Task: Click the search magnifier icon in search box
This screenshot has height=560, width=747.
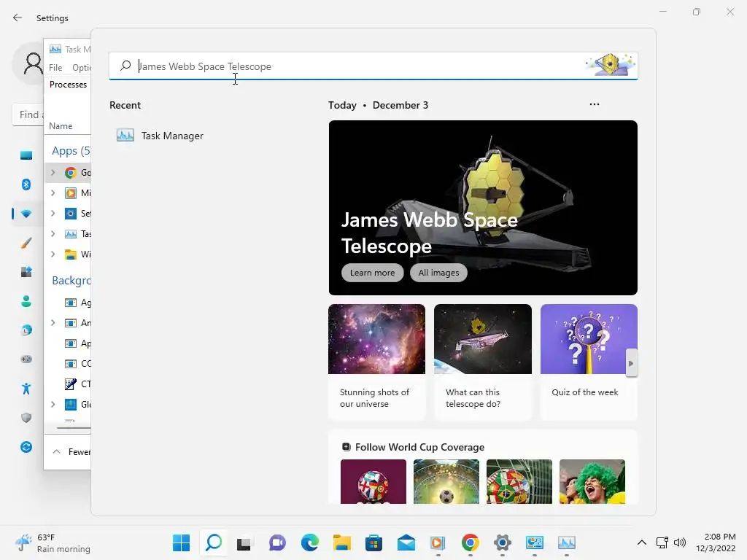Action: coord(125,66)
